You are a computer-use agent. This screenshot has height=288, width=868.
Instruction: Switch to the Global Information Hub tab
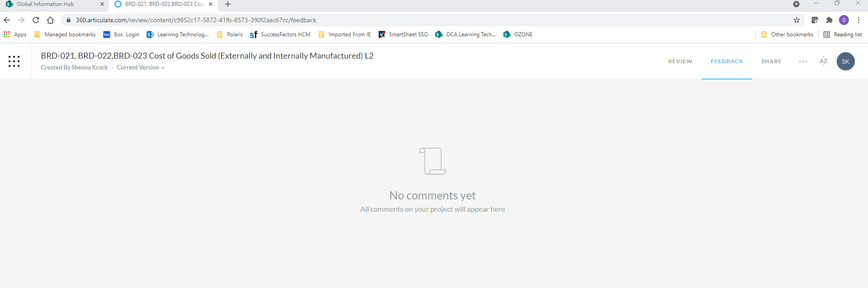click(54, 4)
